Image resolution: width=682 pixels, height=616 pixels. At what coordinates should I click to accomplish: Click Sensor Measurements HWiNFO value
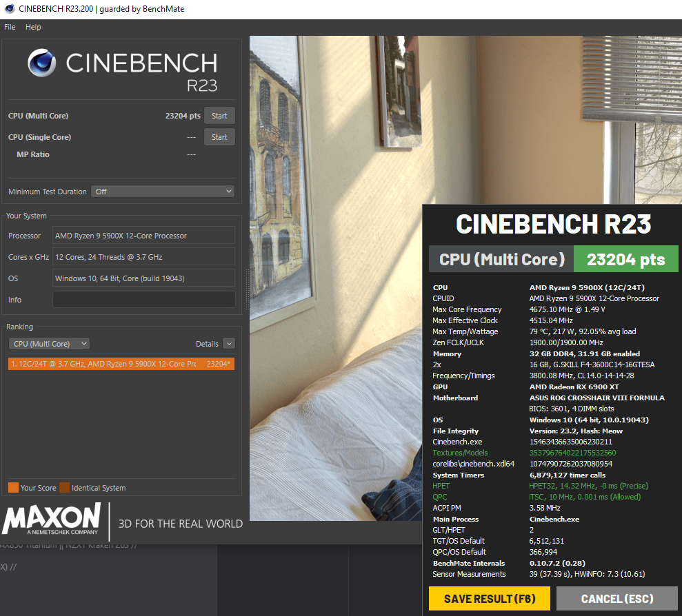tap(587, 574)
